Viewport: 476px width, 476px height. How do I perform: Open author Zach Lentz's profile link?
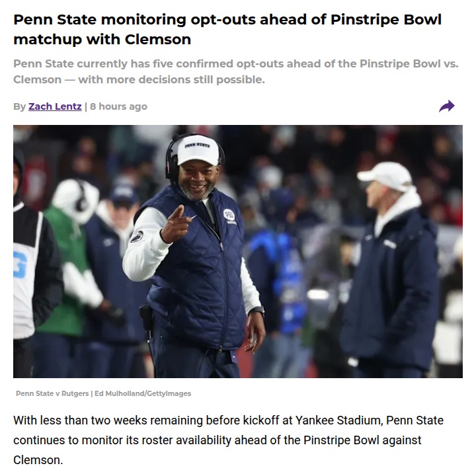click(x=55, y=106)
